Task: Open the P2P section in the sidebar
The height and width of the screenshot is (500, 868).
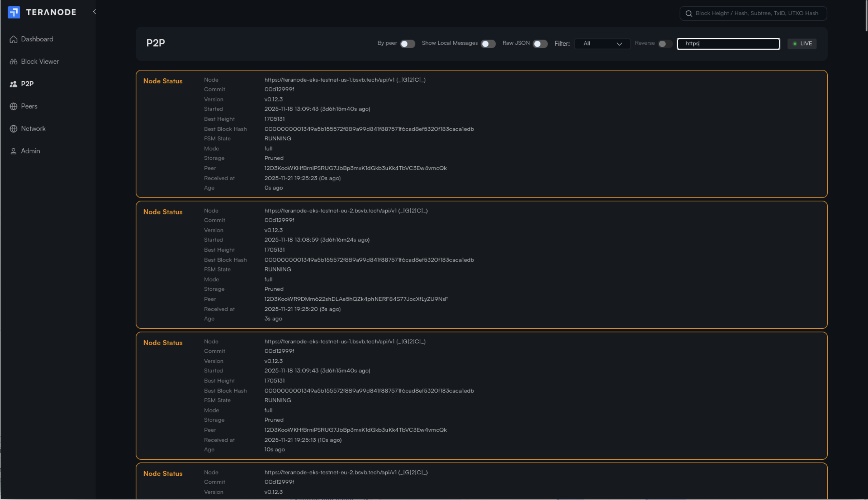Action: coord(27,83)
